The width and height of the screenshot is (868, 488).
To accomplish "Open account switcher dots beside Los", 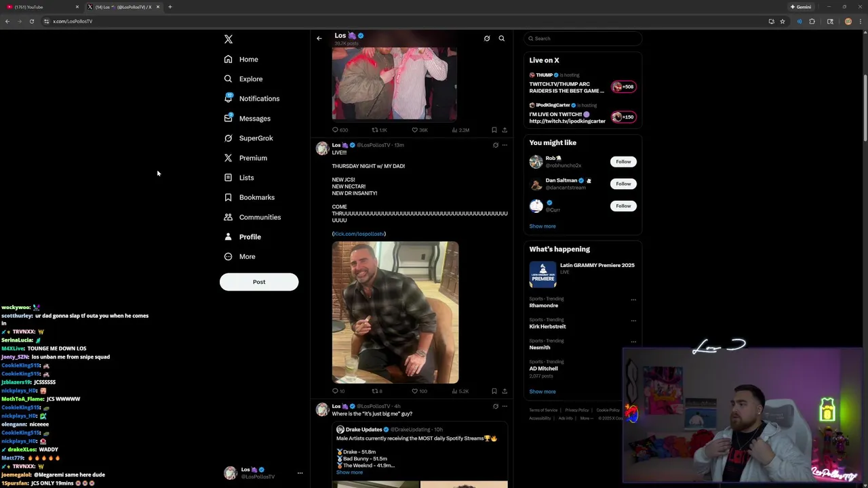I will [300, 473].
